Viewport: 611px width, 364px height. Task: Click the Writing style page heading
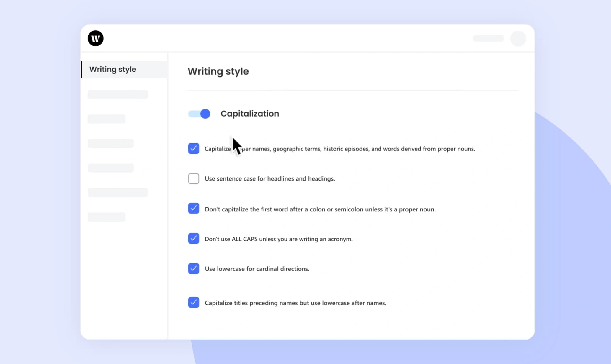pos(218,71)
